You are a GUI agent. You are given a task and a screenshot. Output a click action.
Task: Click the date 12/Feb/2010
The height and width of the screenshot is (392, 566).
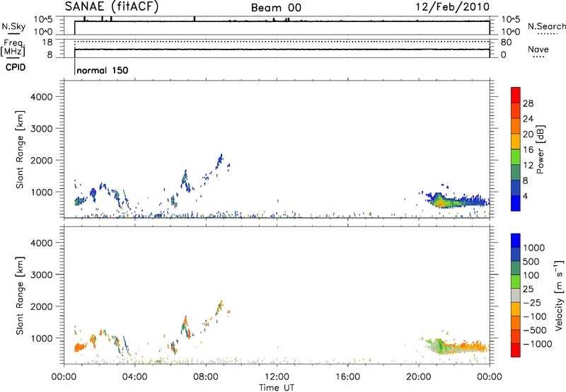[453, 6]
